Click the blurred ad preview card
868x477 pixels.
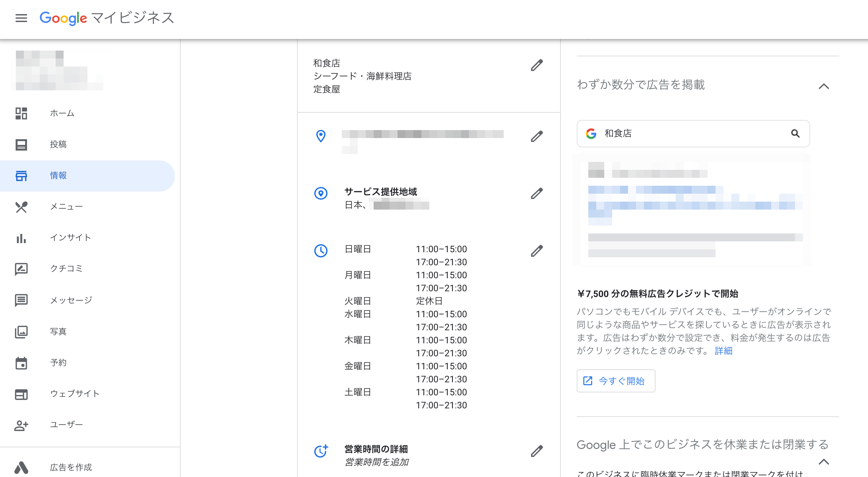click(x=692, y=210)
